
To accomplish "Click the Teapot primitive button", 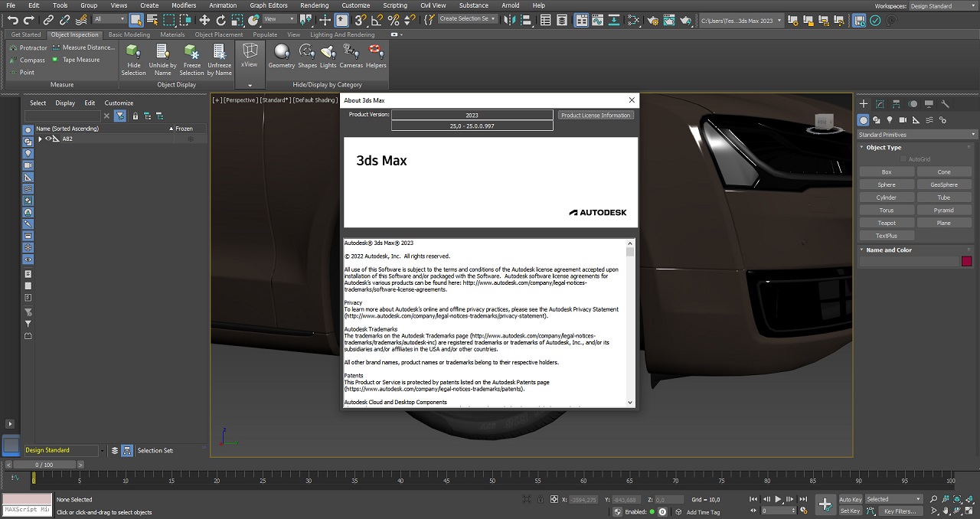I will coord(887,223).
